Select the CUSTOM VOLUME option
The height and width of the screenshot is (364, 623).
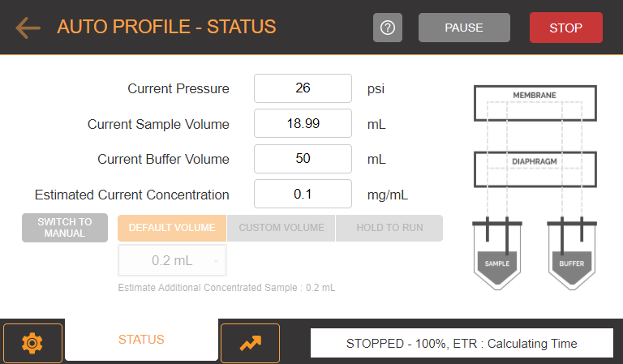[281, 228]
